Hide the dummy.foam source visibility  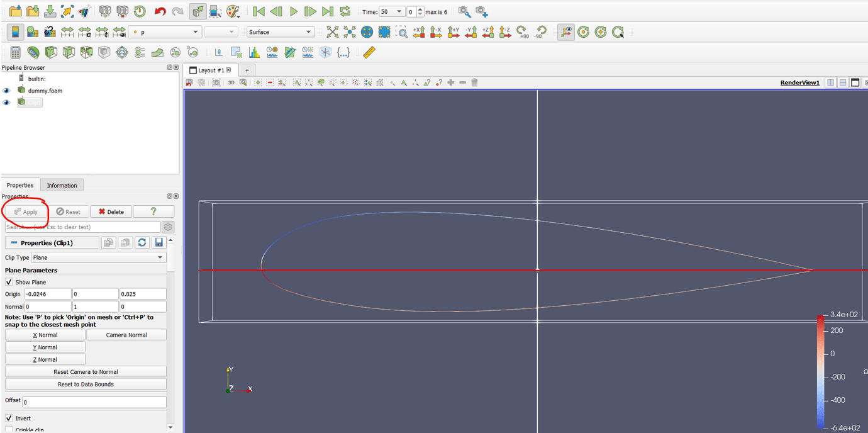pyautogui.click(x=5, y=91)
